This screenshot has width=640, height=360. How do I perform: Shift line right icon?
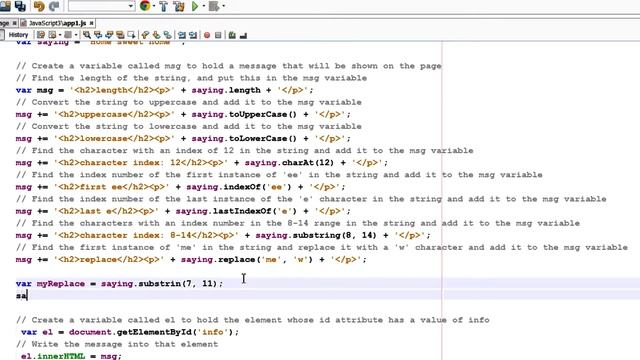pos(193,35)
